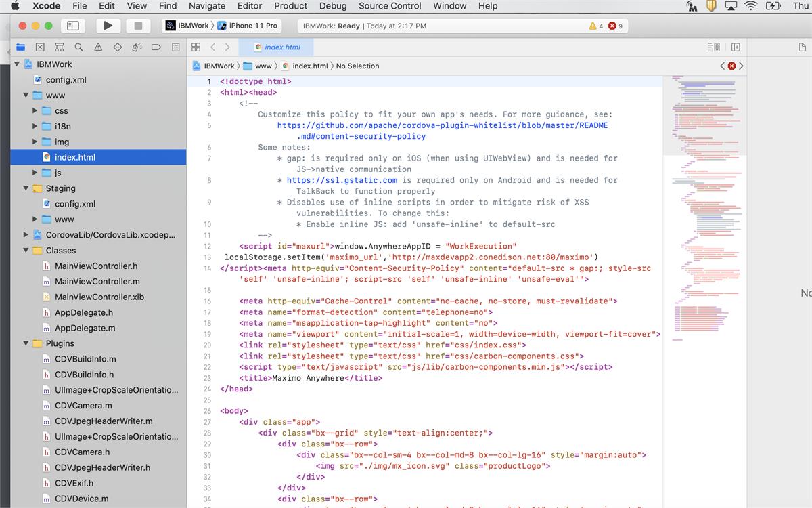The width and height of the screenshot is (812, 508).
Task: Run the app with the Play button
Action: (x=108, y=25)
